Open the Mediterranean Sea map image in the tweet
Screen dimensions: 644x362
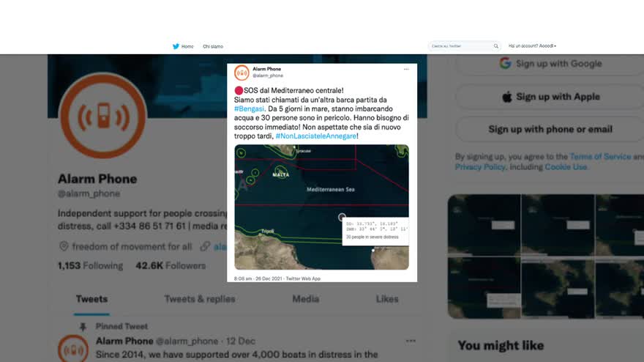click(321, 207)
